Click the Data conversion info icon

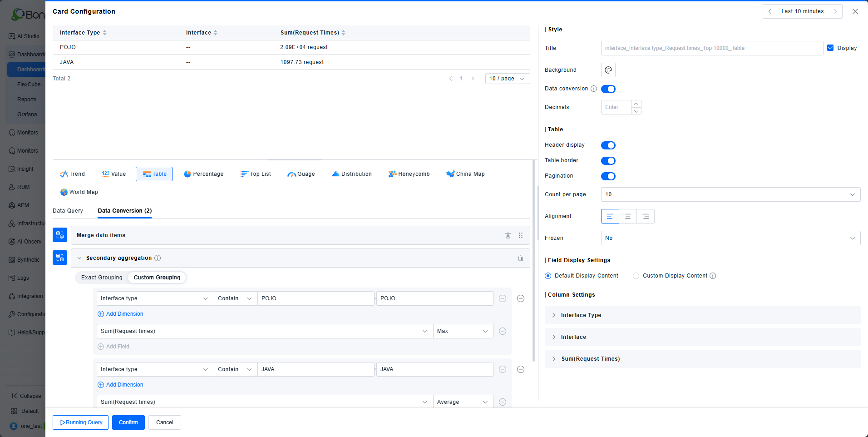593,89
